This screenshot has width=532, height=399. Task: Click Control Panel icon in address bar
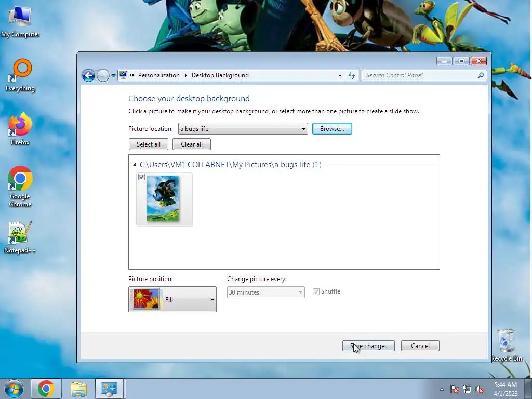(x=123, y=75)
